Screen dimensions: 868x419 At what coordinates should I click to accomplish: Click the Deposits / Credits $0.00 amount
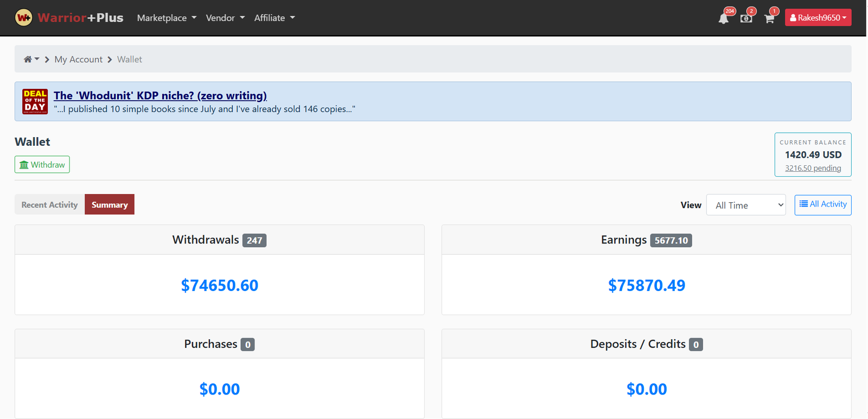pyautogui.click(x=647, y=389)
